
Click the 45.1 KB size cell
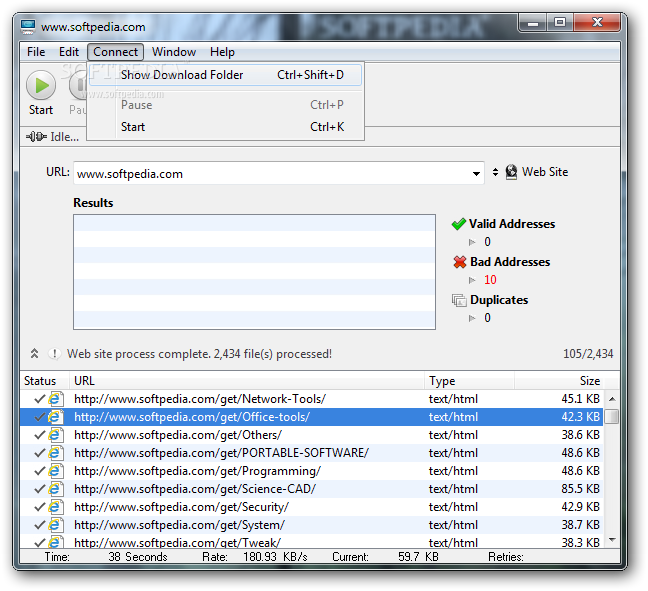580,399
